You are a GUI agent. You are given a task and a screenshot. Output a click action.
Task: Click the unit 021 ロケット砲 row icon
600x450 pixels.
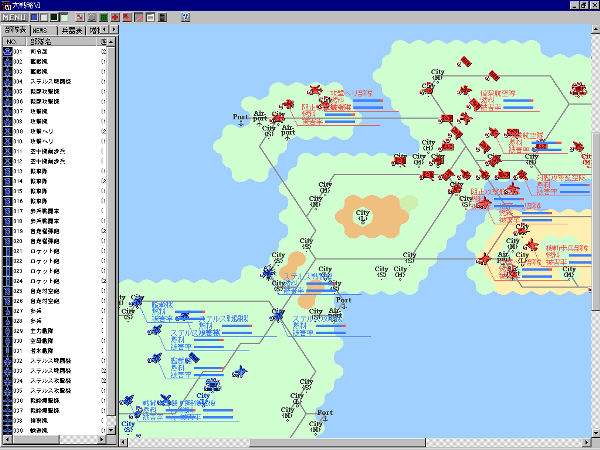tap(7, 250)
